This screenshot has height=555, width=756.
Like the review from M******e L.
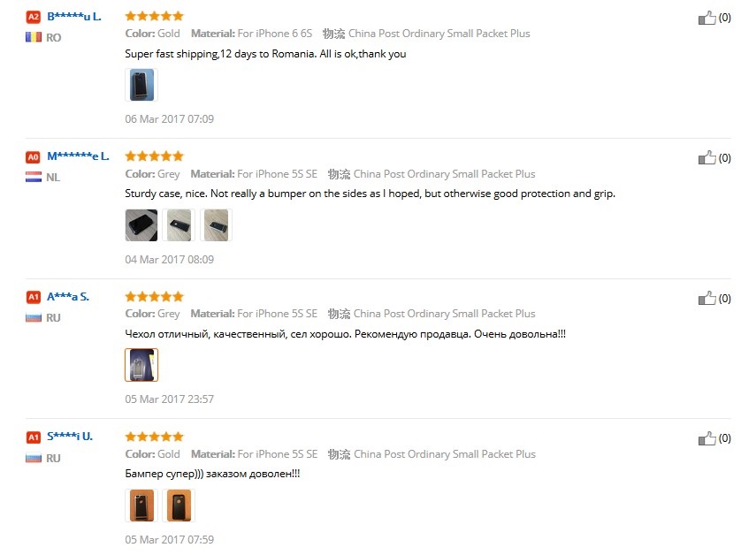(x=707, y=158)
